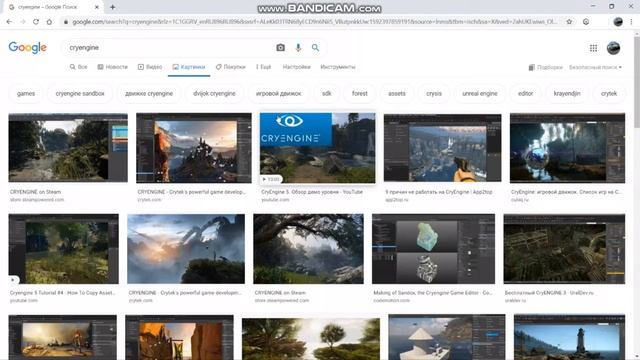
Task: Select the cryengine sandbox chip
Action: (x=80, y=93)
